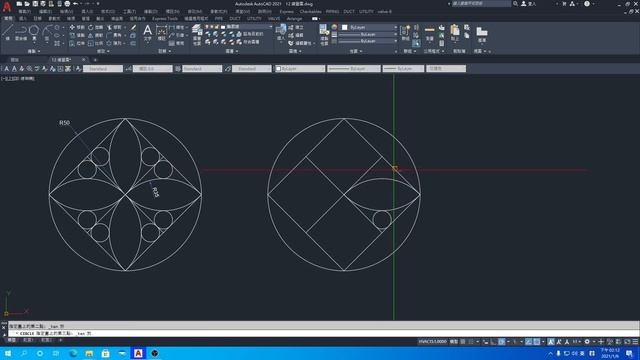Image resolution: width=640 pixels, height=360 pixels.
Task: Expand the Layers panel dropdown
Action: click(232, 51)
